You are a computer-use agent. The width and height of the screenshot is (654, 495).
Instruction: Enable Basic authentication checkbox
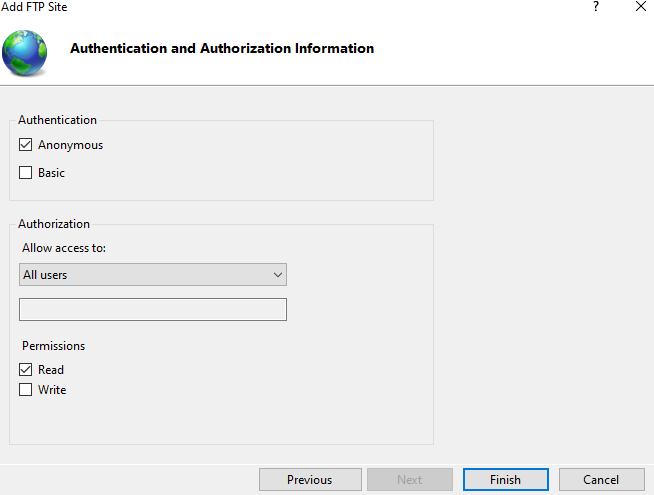tap(25, 173)
